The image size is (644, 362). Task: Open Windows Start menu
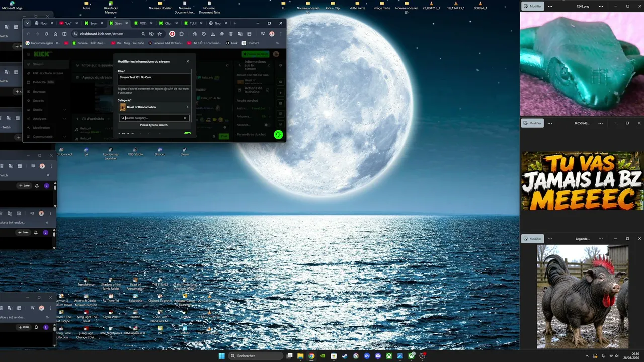tap(221, 356)
